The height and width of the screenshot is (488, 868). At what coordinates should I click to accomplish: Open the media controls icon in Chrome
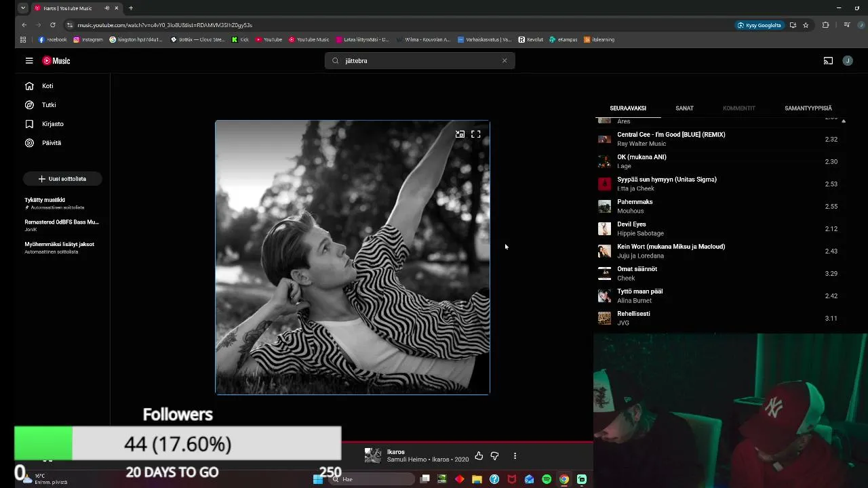pyautogui.click(x=846, y=25)
